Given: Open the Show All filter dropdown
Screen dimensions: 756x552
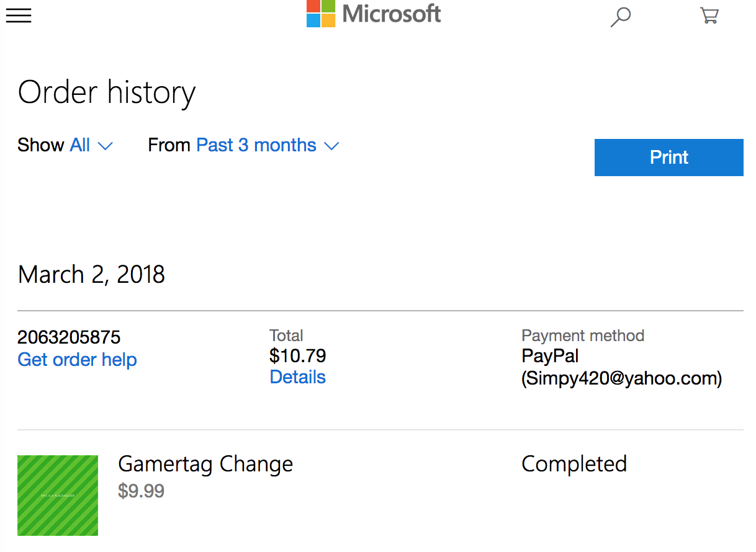Looking at the screenshot, I should (x=80, y=145).
